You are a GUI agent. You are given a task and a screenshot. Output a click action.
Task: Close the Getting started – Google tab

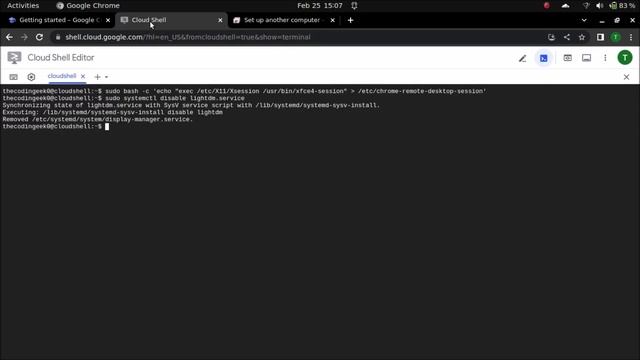point(108,20)
